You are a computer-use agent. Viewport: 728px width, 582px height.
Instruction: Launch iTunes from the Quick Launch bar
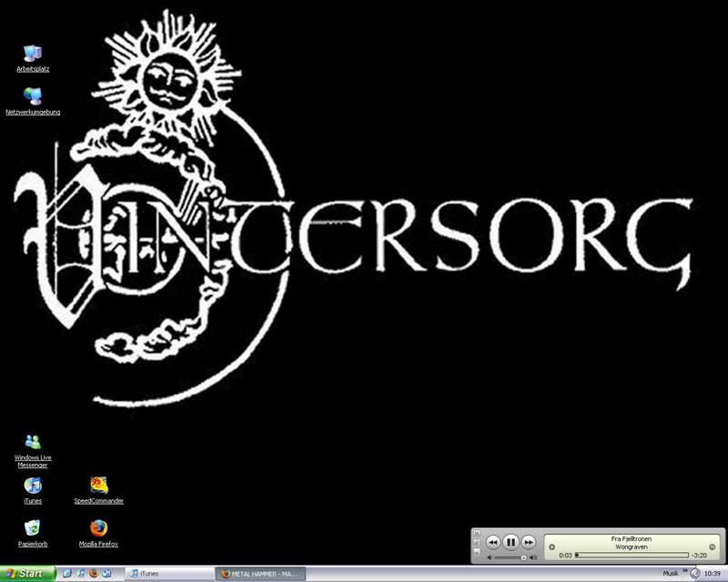click(80, 574)
